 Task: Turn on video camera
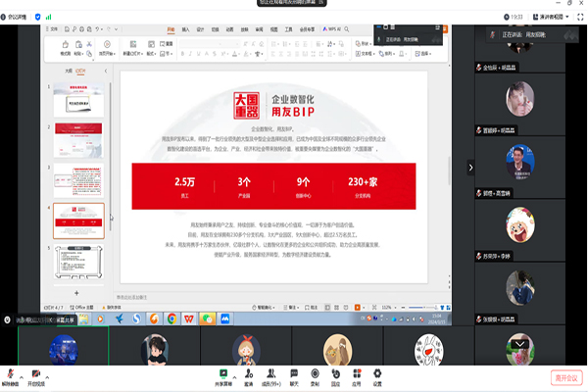38,373
